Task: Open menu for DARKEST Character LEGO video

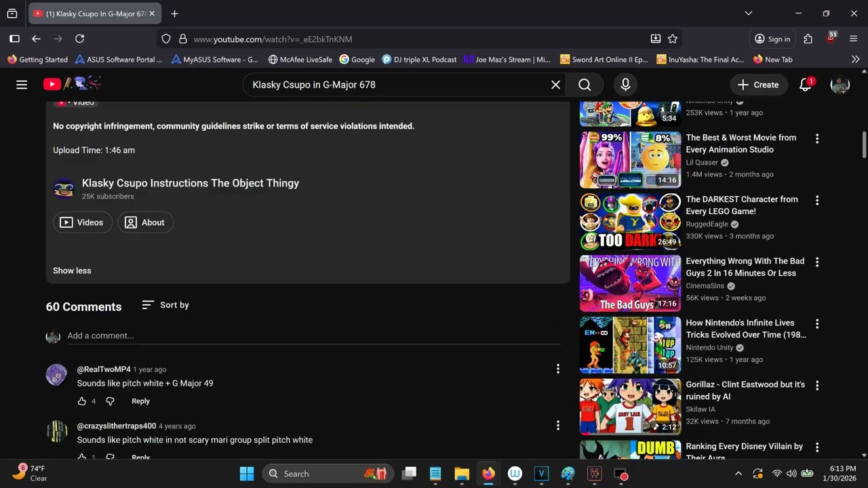Action: click(817, 200)
